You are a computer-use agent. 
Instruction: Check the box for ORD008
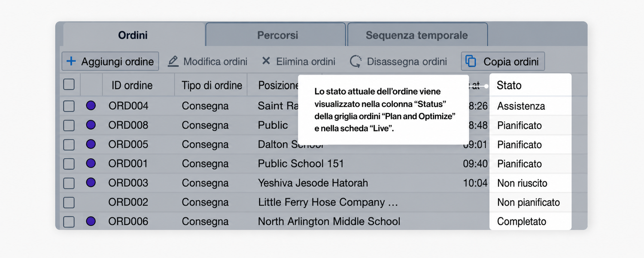(x=69, y=125)
